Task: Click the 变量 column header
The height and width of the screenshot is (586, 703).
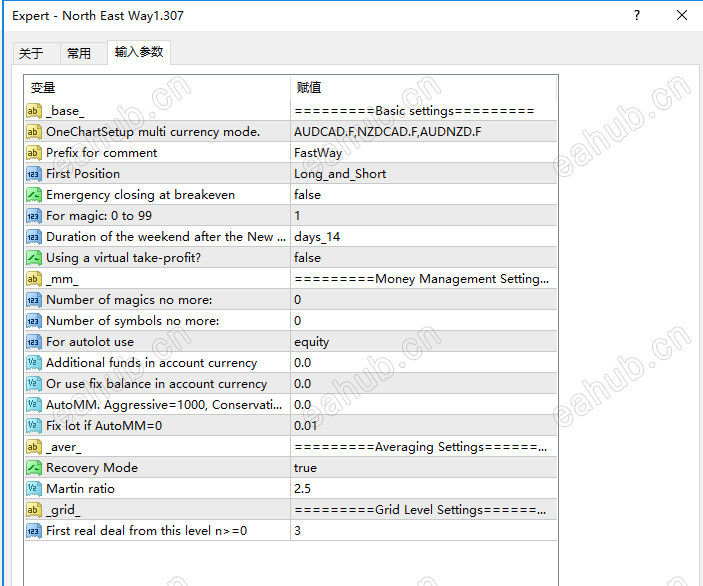Action: [x=157, y=87]
